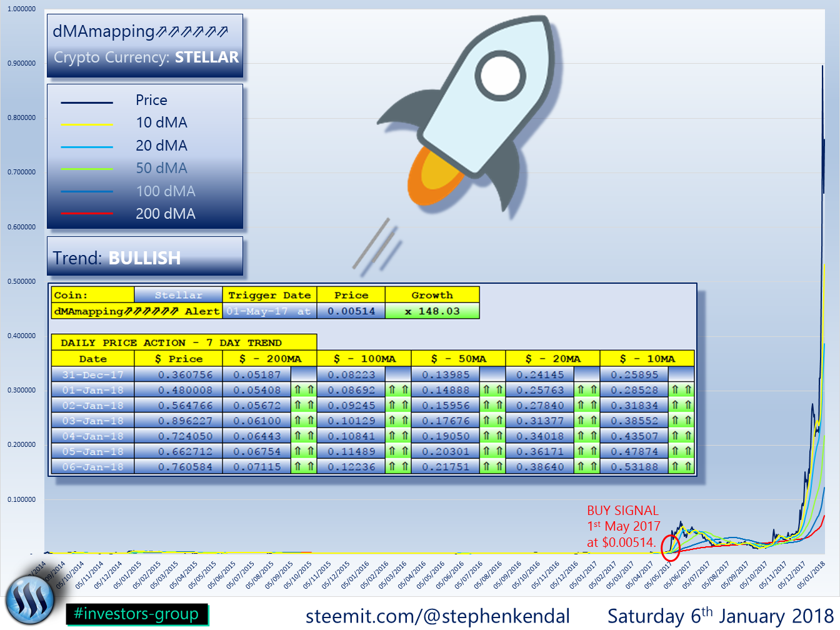Select the Growth header cell
The width and height of the screenshot is (840, 630).
[432, 295]
